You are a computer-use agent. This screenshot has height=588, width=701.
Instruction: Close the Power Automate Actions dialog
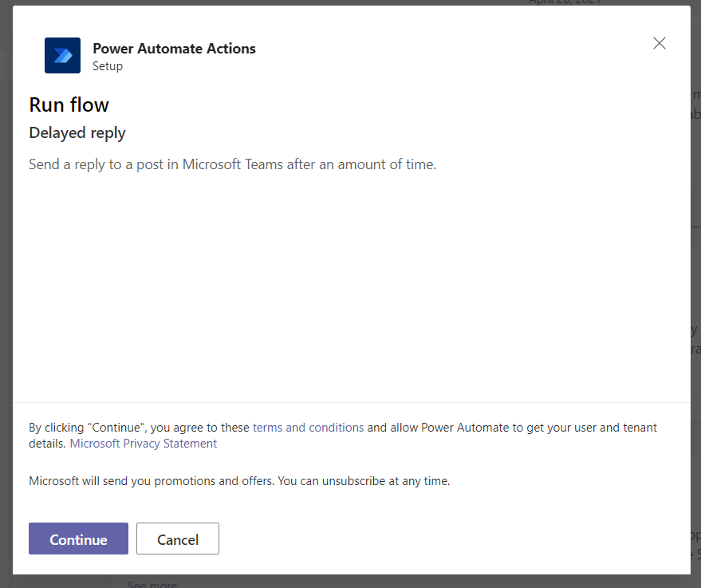(659, 44)
